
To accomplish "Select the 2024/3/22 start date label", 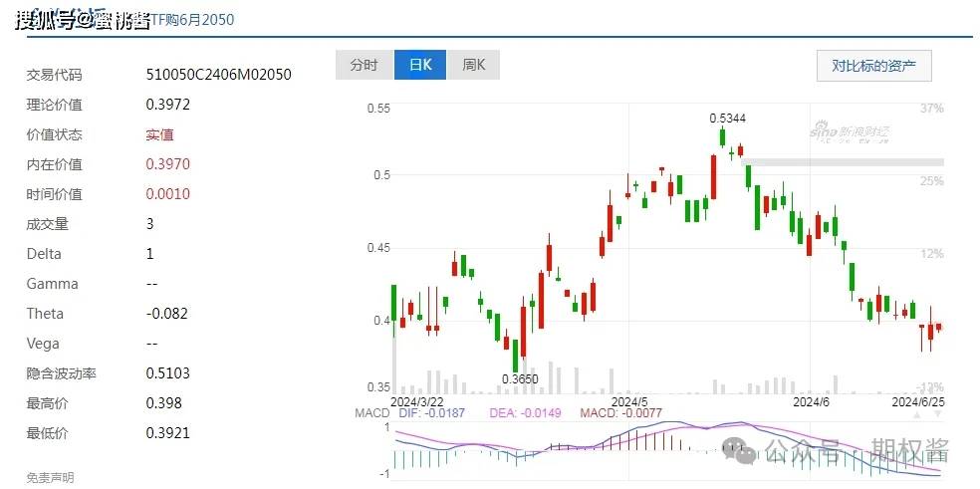I will [x=418, y=400].
